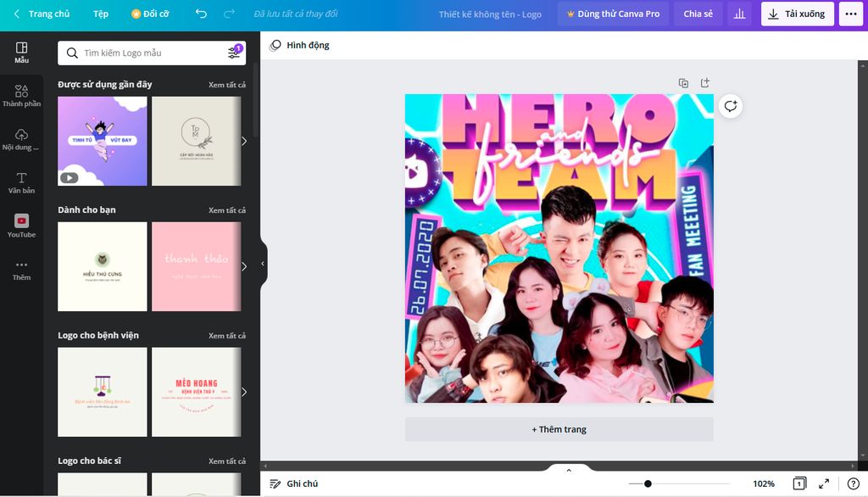Show next recently used templates
Viewport: 868px width, 497px height.
(x=244, y=142)
